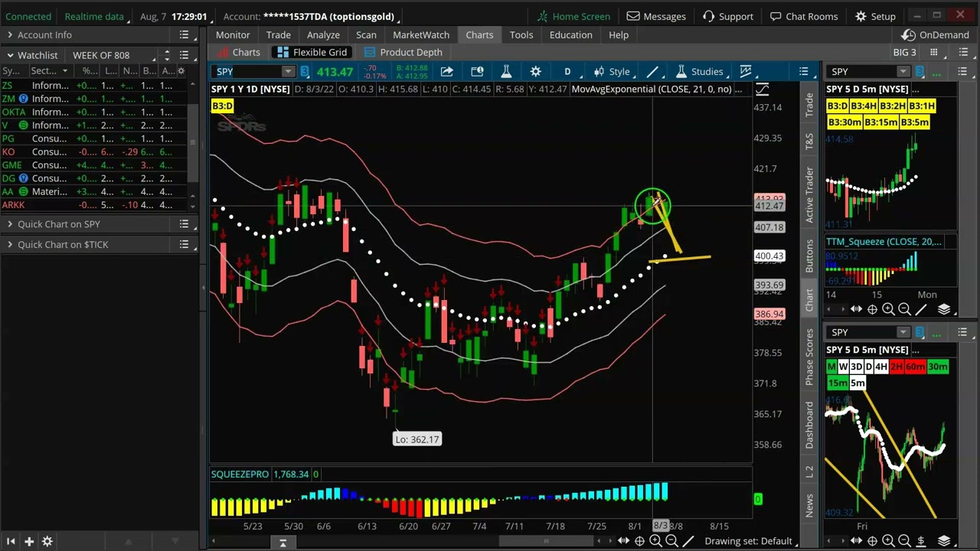980x551 pixels.
Task: Click the SPY symbol input field
Action: click(x=247, y=71)
